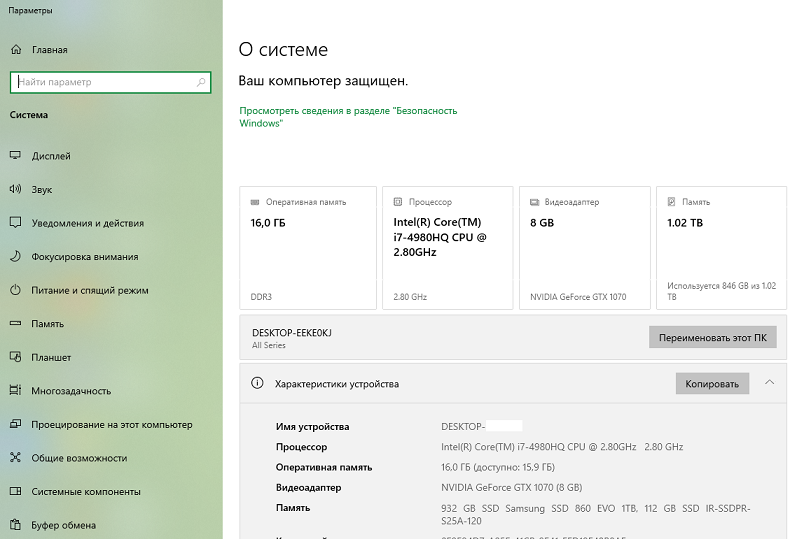Select the Processor info card
The height and width of the screenshot is (539, 790).
[x=448, y=247]
